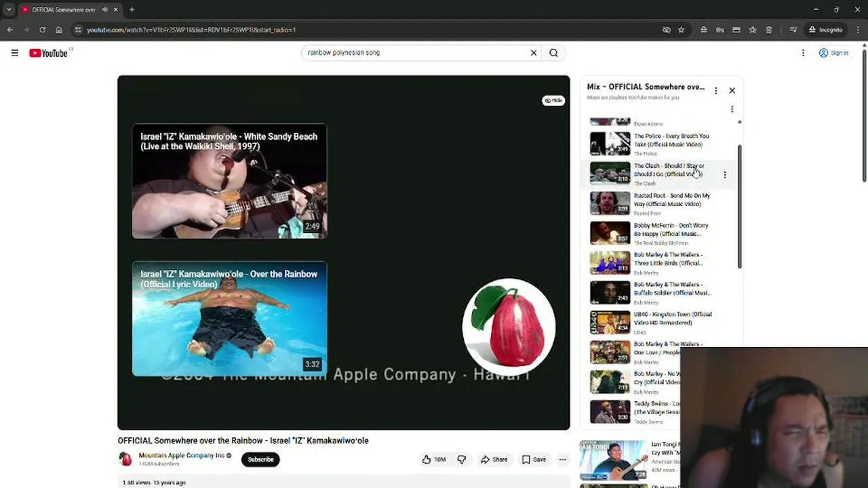This screenshot has width=868, height=488.
Task: Clear the search box with the X icon
Action: (534, 53)
